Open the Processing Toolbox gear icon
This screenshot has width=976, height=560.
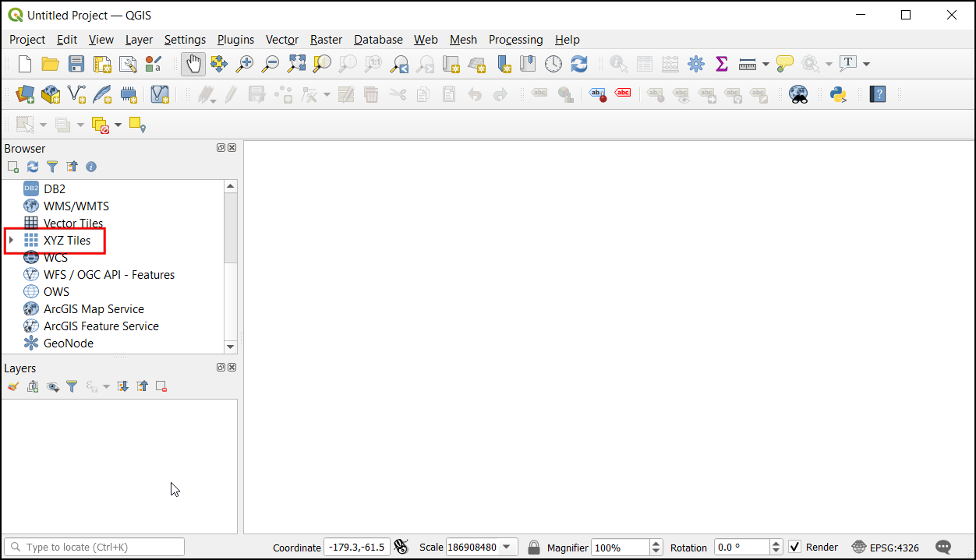pos(695,64)
